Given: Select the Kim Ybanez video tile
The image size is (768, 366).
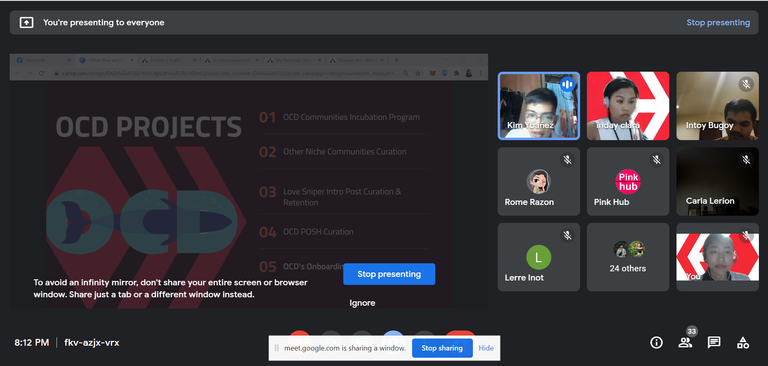Looking at the screenshot, I should [539, 106].
